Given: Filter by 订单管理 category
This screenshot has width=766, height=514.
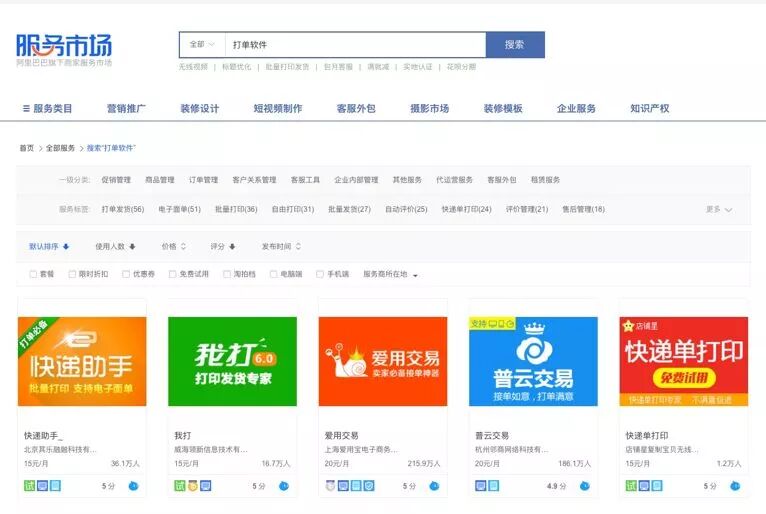Looking at the screenshot, I should point(203,180).
